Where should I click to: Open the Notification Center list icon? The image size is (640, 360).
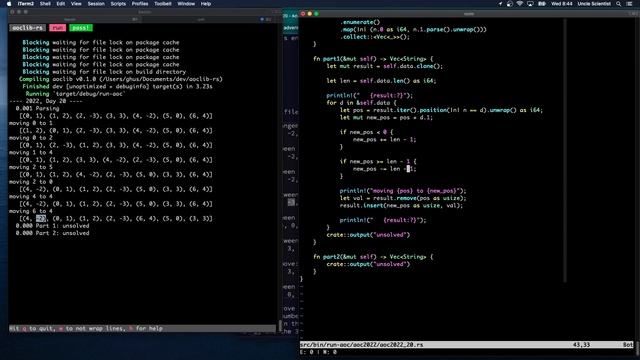629,4
